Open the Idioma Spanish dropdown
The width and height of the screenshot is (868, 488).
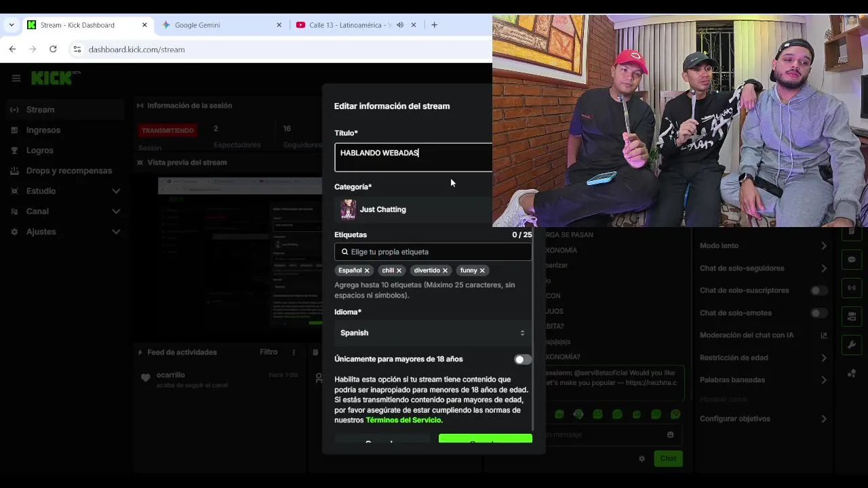click(433, 333)
